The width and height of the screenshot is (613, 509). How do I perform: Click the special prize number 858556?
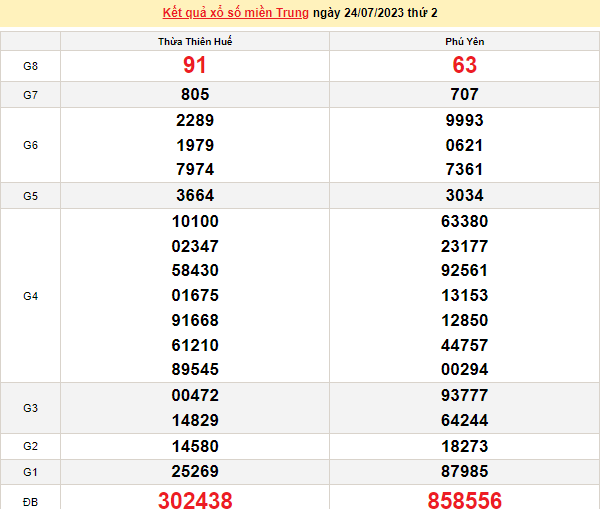(x=465, y=499)
